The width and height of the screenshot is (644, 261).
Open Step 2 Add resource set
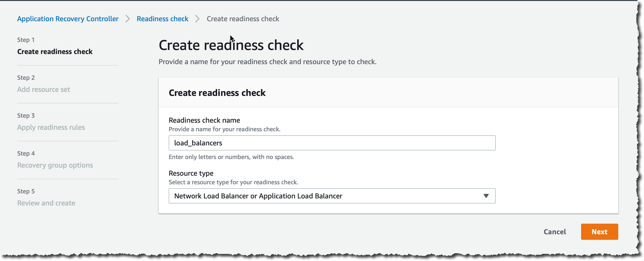coord(43,89)
